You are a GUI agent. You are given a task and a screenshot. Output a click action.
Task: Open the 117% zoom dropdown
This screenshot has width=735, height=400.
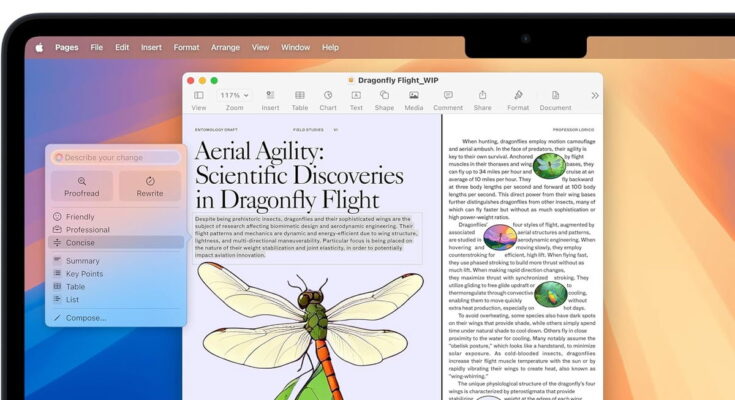(x=234, y=95)
